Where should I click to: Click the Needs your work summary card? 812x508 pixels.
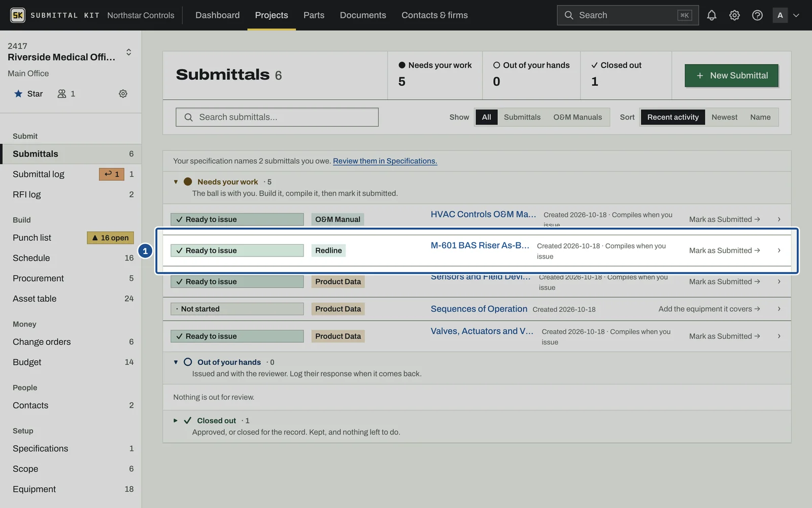[x=435, y=75]
